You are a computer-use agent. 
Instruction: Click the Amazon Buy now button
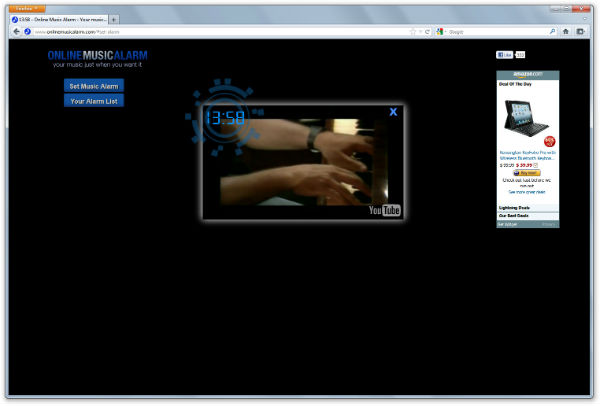point(527,173)
